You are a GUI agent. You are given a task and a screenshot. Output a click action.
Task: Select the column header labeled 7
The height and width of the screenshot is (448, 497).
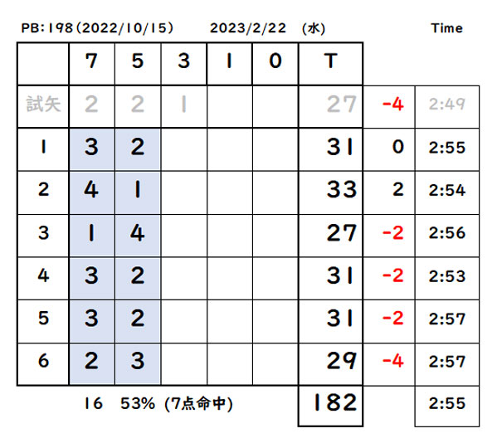click(91, 64)
